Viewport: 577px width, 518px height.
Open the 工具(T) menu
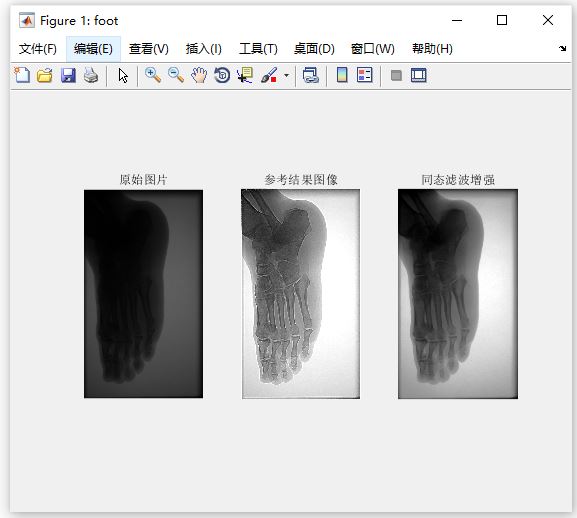pos(258,49)
